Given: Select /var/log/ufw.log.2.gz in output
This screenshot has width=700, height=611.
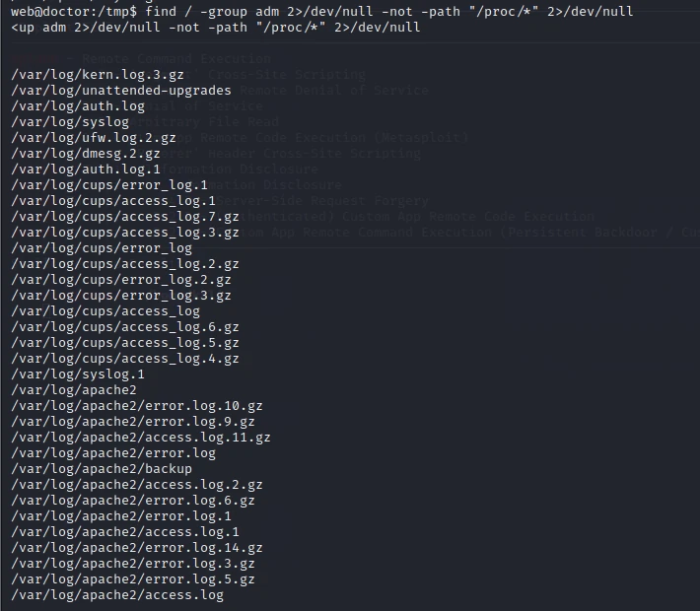Looking at the screenshot, I should click(94, 137).
